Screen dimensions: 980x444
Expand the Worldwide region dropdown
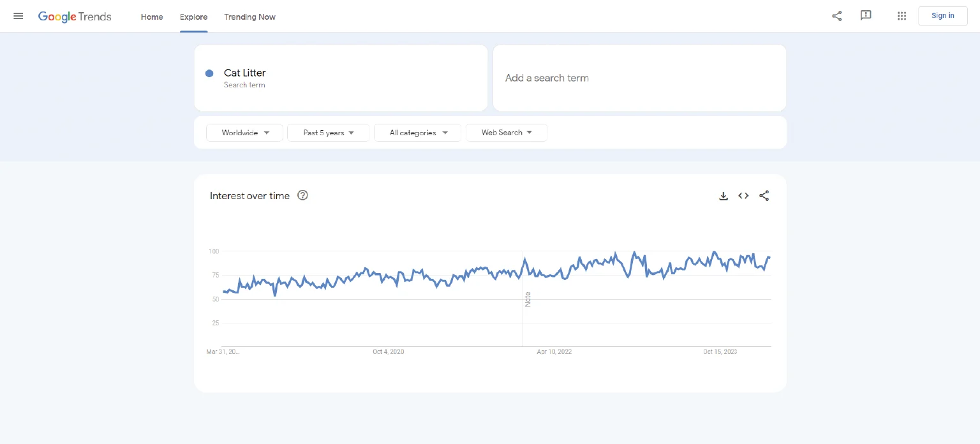tap(245, 133)
